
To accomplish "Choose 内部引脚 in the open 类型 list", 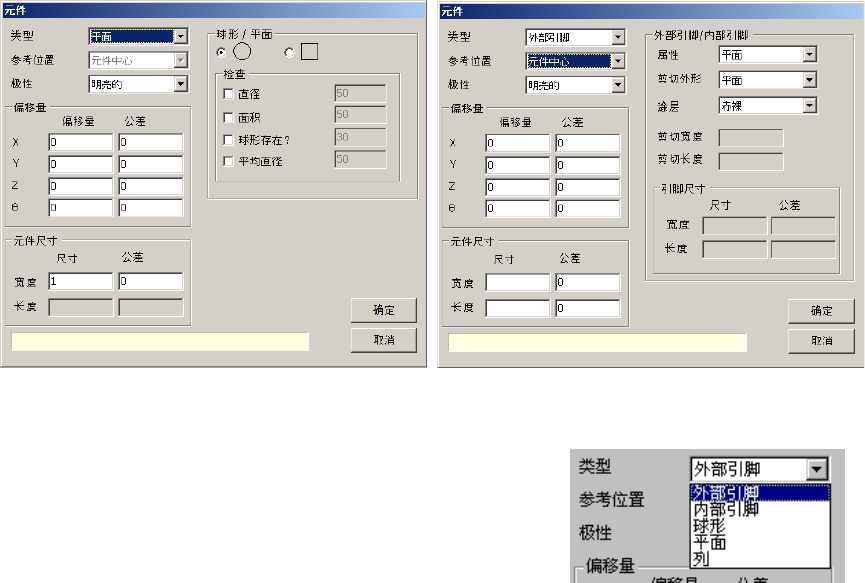I will (760, 509).
